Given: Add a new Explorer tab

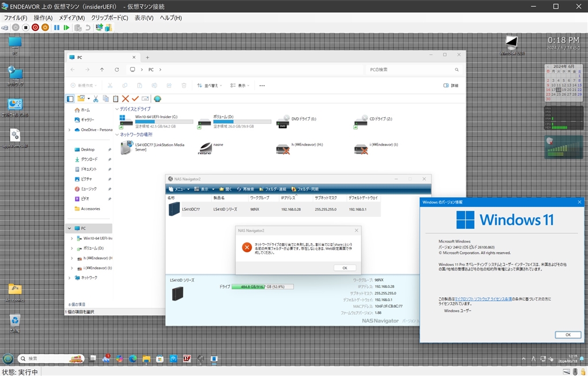Looking at the screenshot, I should pos(148,57).
